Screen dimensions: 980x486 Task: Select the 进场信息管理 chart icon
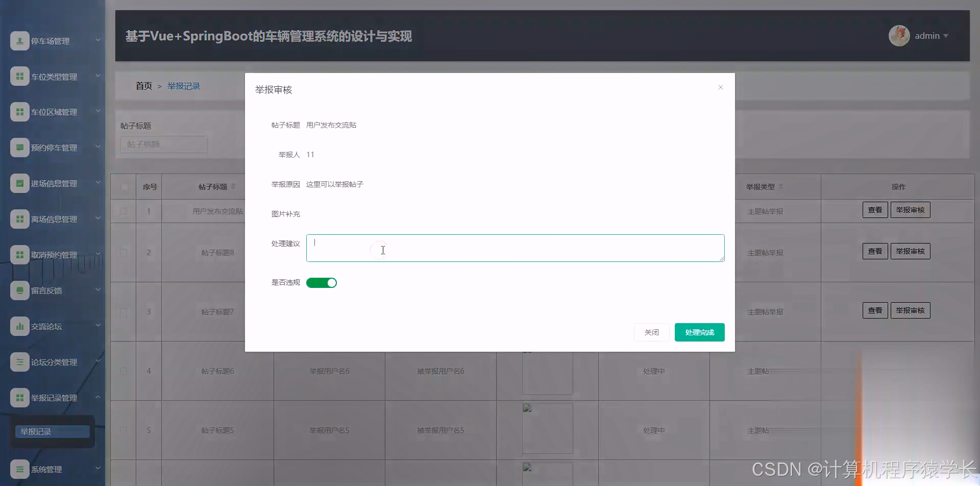(x=20, y=183)
